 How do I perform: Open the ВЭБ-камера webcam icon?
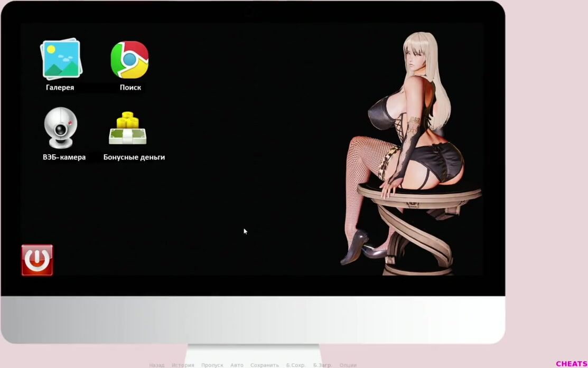60,128
